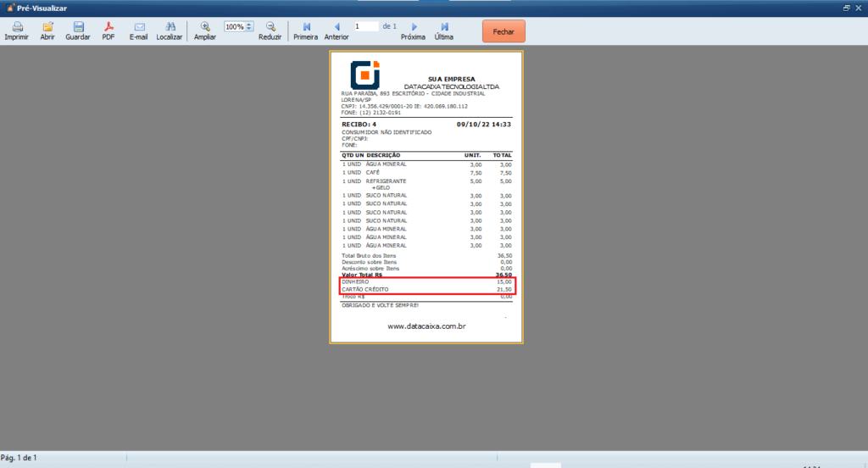The height and width of the screenshot is (468, 868).
Task: Click the page number input field
Action: pyautogui.click(x=365, y=26)
